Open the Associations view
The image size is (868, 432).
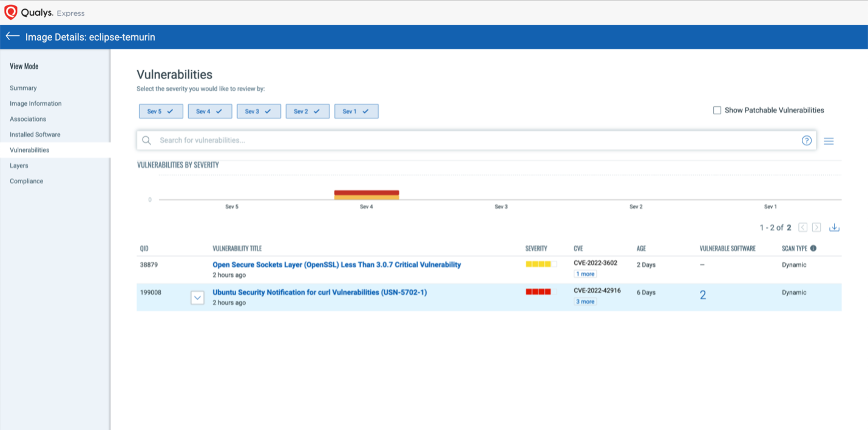click(x=28, y=119)
